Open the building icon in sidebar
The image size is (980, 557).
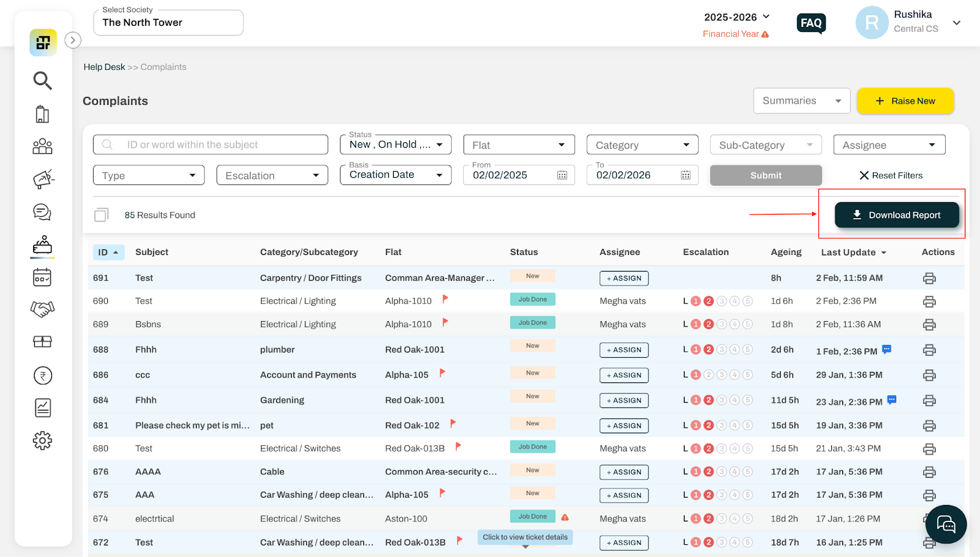click(42, 114)
